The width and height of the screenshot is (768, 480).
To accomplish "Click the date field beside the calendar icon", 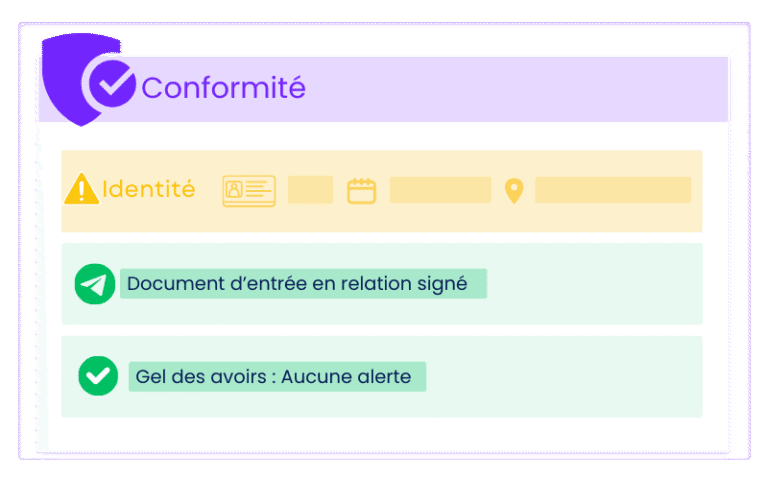I will point(440,190).
